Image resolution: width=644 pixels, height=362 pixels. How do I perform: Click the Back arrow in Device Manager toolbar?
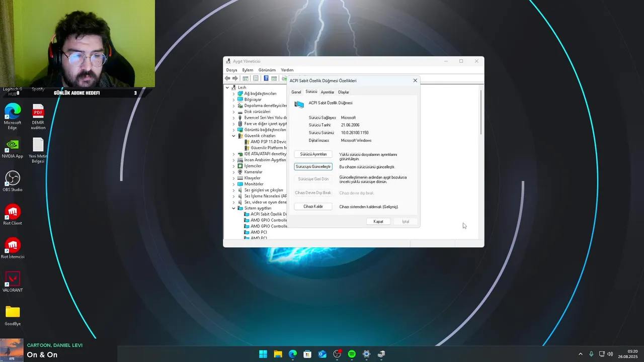(x=227, y=78)
